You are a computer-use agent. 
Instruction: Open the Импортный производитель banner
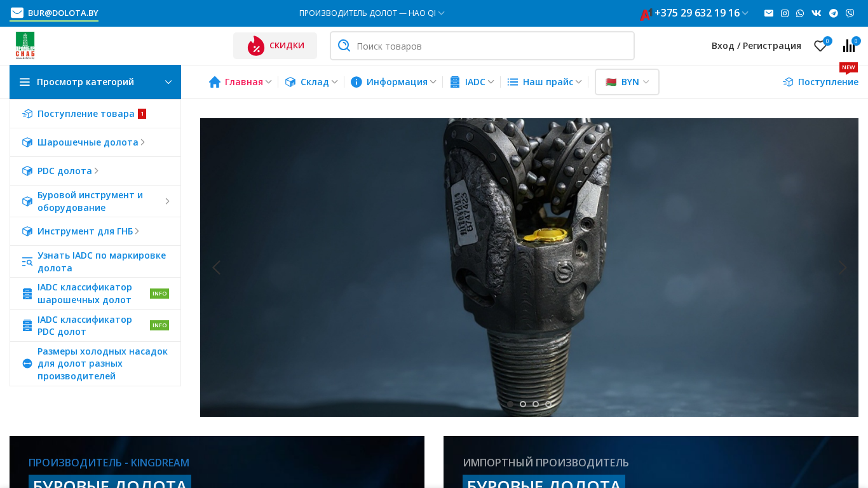point(651,462)
